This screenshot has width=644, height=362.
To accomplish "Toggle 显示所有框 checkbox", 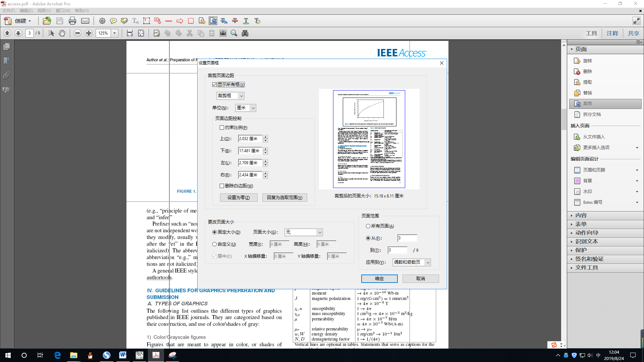I will 215,84.
